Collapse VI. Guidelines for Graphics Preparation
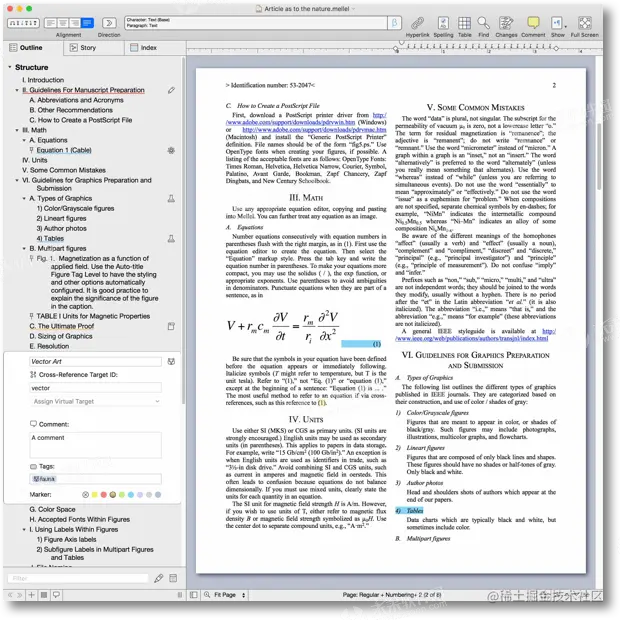The width and height of the screenshot is (620, 620). [17, 180]
